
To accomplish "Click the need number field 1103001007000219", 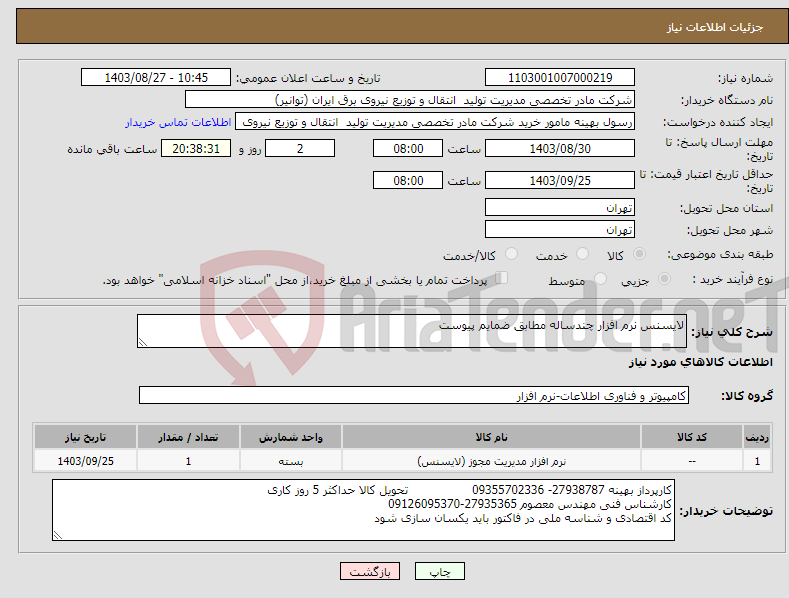I will [560, 78].
